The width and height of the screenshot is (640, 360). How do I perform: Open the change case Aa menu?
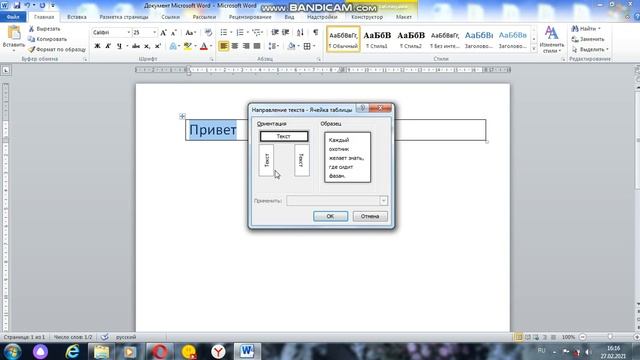click(190, 32)
